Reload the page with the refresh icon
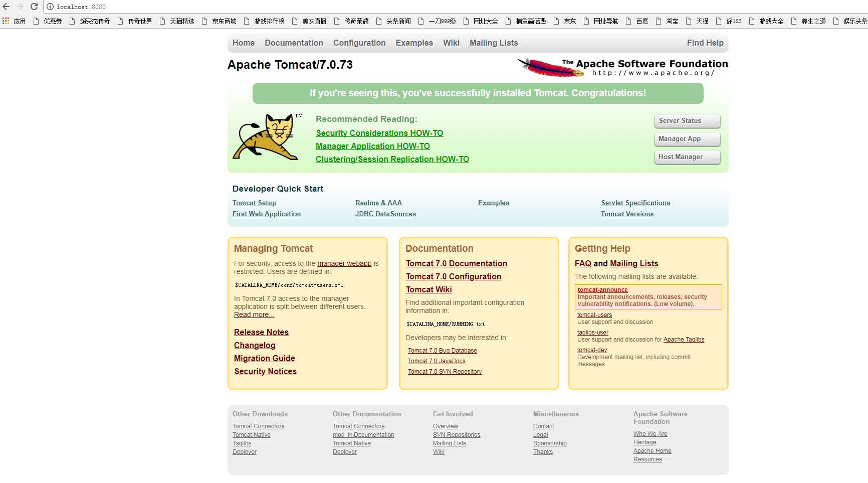Viewport: 868px width, 483px height. [34, 7]
